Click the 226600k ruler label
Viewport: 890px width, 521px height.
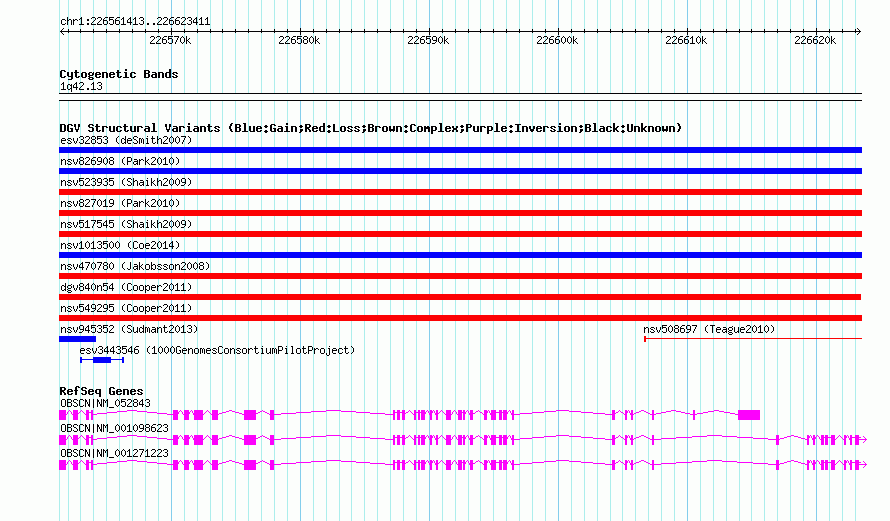[x=557, y=40]
